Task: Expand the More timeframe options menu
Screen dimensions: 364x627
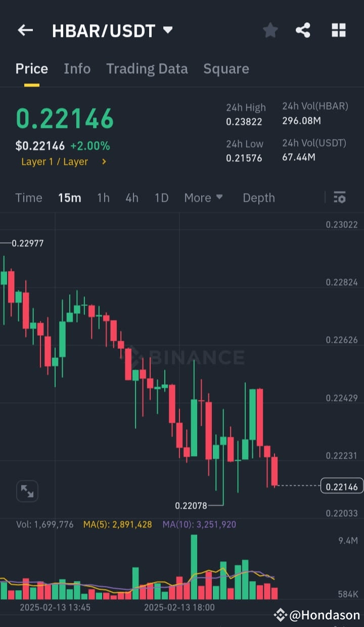Action: 204,198
